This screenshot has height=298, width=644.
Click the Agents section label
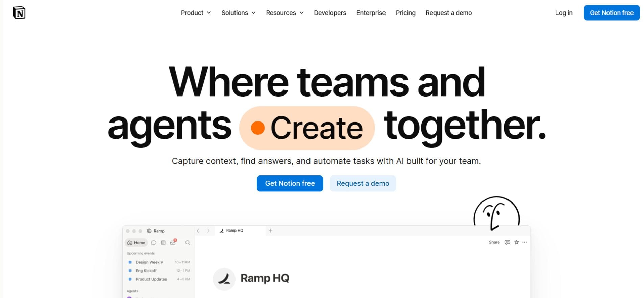pos(132,291)
